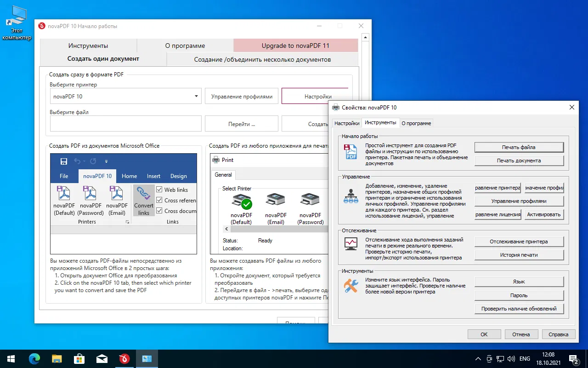The width and height of the screenshot is (588, 368).
Task: Expand the novaPDF 10 printer dropdown
Action: 196,97
